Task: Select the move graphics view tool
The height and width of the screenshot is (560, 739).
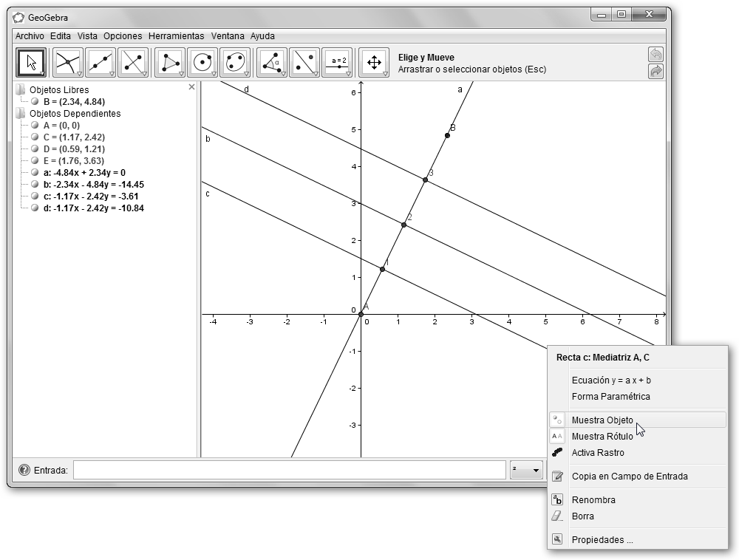Action: coord(373,63)
